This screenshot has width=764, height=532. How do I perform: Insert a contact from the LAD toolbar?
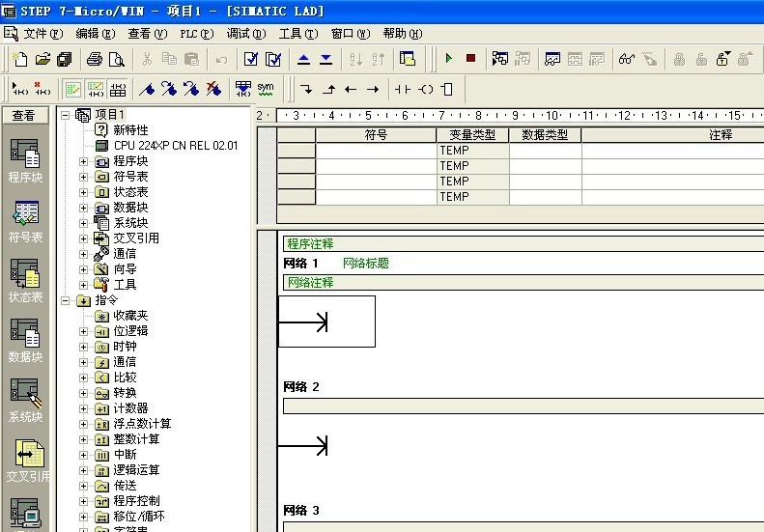pos(403,89)
